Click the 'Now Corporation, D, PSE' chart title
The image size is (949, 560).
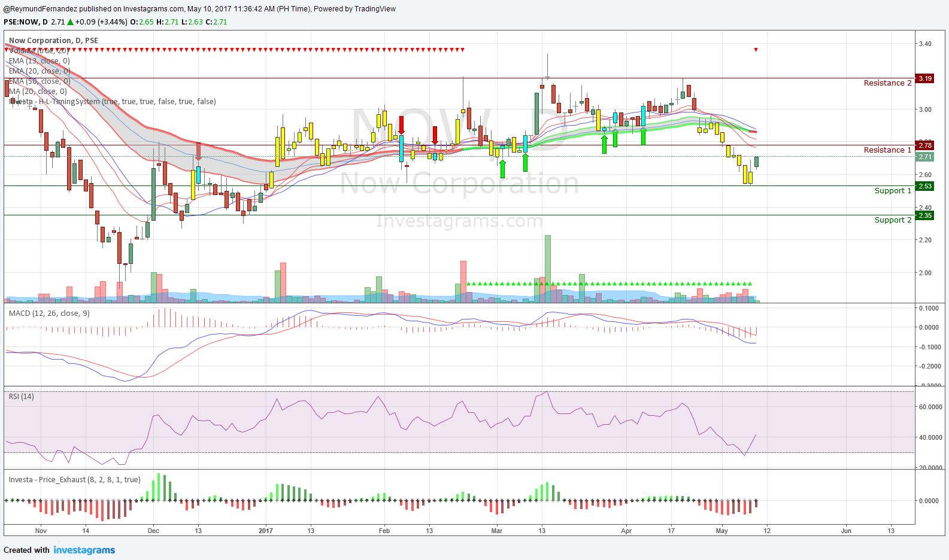point(53,41)
